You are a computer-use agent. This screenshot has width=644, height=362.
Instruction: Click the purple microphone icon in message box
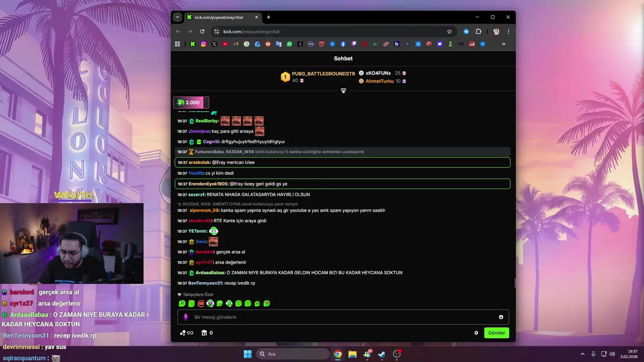pos(186,317)
